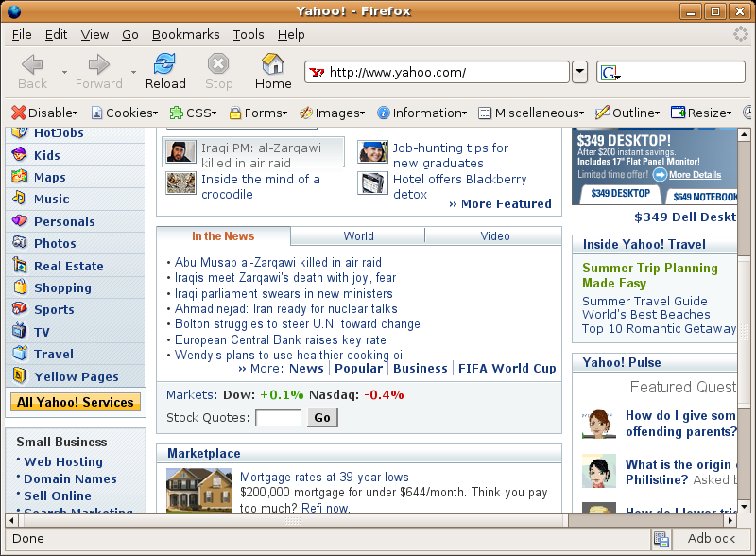Expand the address bar URL dropdown
This screenshot has height=556, width=756.
(x=579, y=73)
